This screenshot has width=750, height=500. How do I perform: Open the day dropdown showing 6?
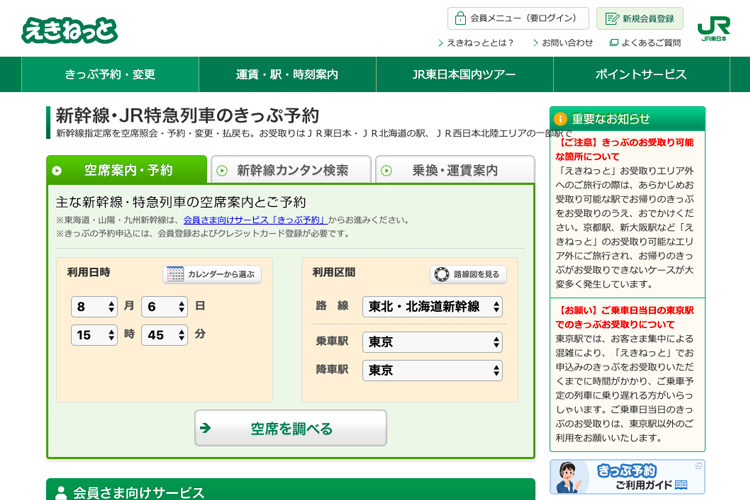click(x=164, y=306)
